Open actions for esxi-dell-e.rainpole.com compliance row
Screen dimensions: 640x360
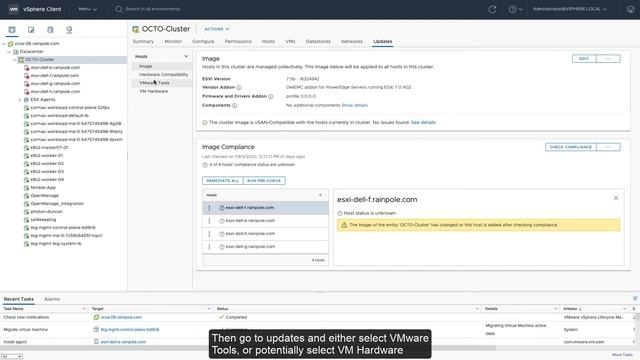(209, 221)
